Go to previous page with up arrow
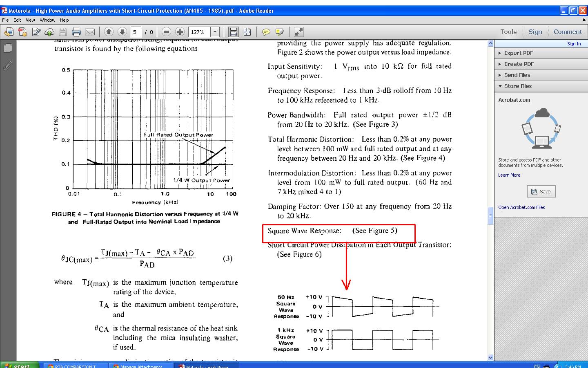 pyautogui.click(x=109, y=31)
